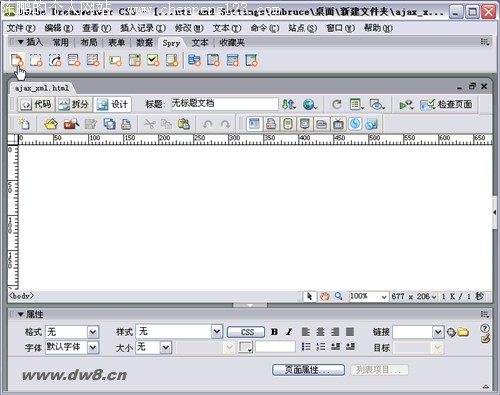This screenshot has width=500, height=395.
Task: Switch to the 常用 insert tab
Action: point(60,43)
